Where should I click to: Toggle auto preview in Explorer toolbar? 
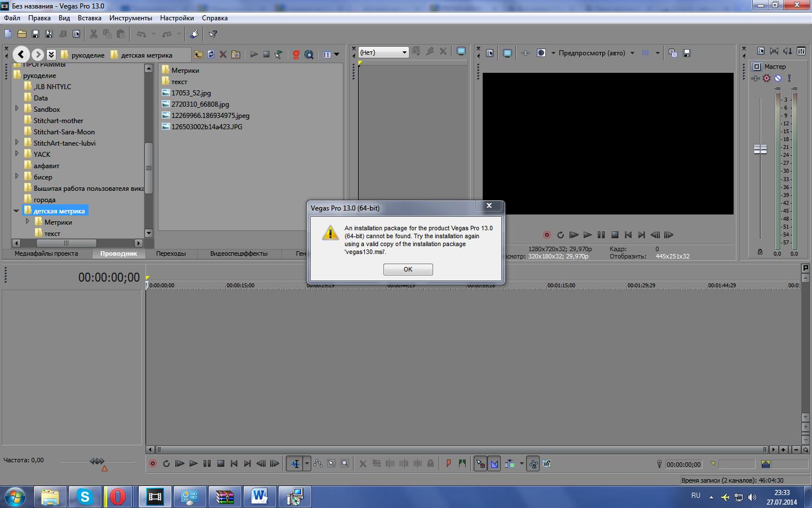click(279, 54)
